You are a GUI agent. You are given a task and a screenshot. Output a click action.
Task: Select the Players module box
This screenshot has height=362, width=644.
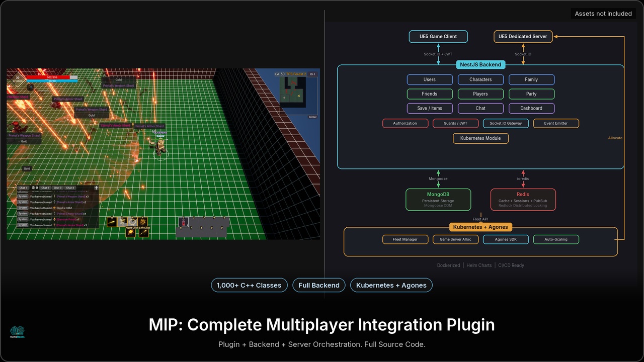click(x=480, y=94)
